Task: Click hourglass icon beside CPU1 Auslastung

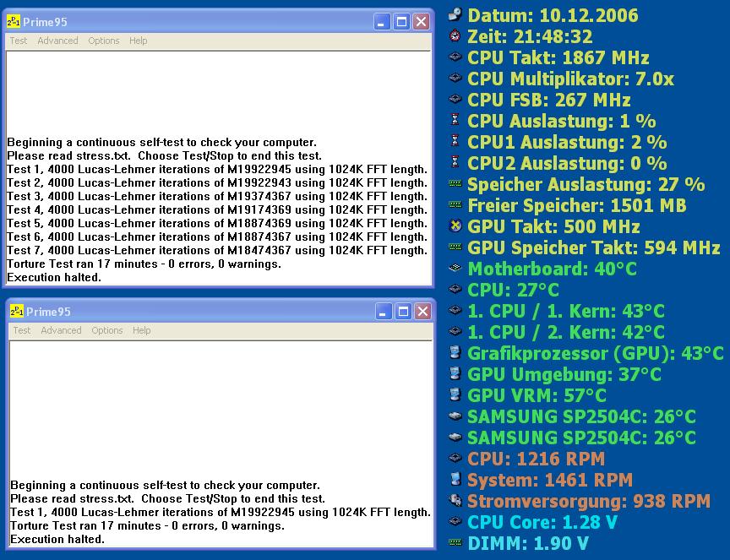Action: coord(455,140)
